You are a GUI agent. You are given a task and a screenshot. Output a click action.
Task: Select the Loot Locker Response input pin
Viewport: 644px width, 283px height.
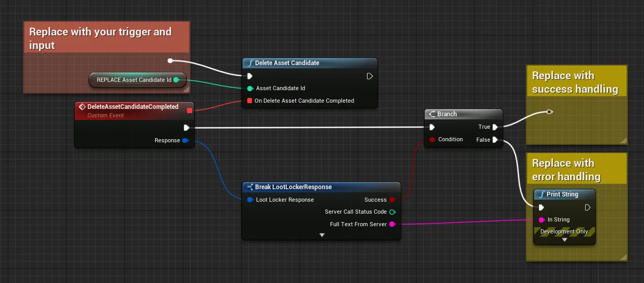tap(250, 200)
